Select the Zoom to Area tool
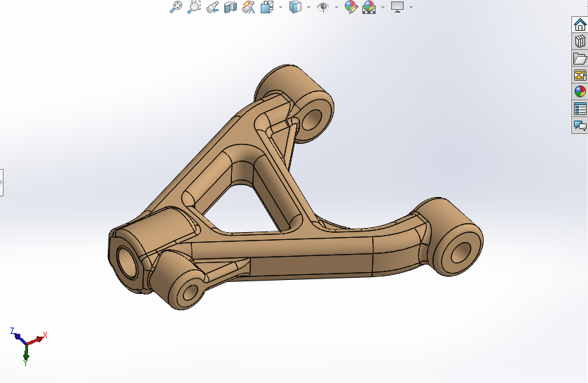 coord(194,7)
